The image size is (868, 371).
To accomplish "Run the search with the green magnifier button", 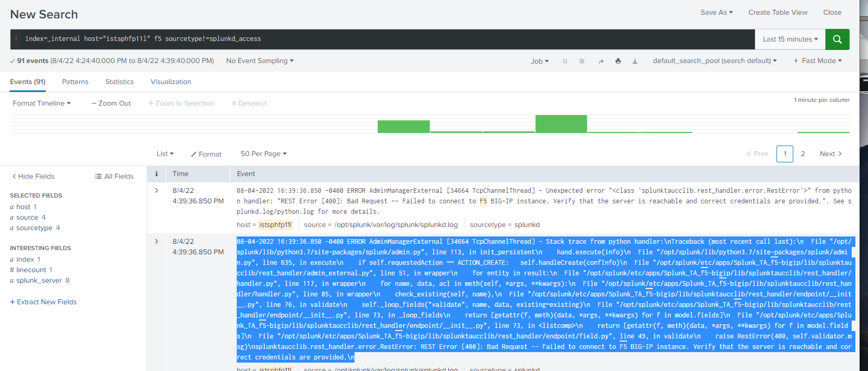I will click(837, 39).
